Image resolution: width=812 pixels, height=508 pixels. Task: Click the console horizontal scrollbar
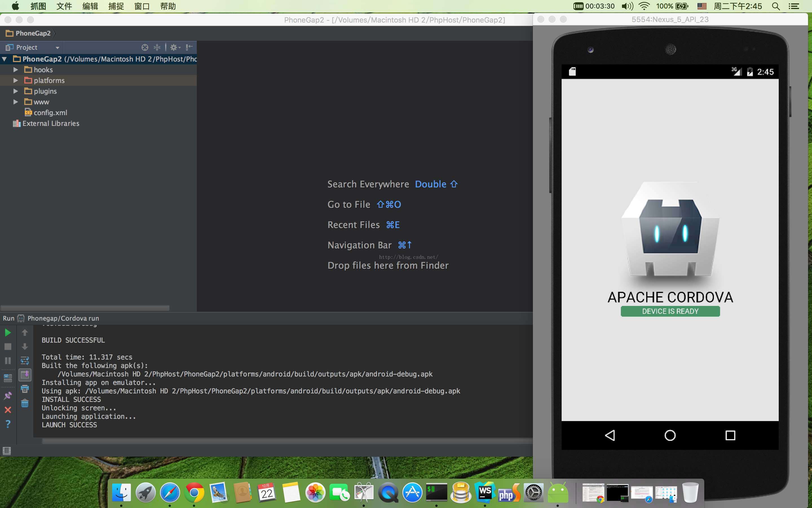click(x=287, y=441)
